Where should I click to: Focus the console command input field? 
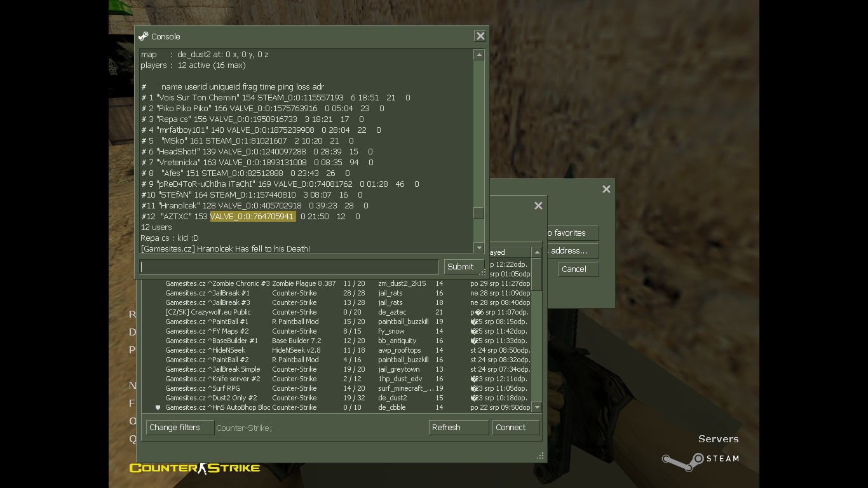pos(289,267)
